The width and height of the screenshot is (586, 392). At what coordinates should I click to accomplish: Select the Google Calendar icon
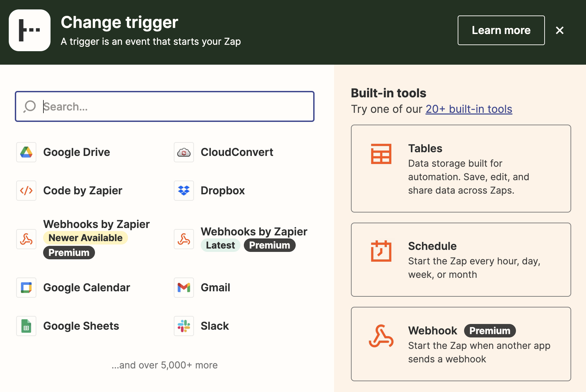26,288
